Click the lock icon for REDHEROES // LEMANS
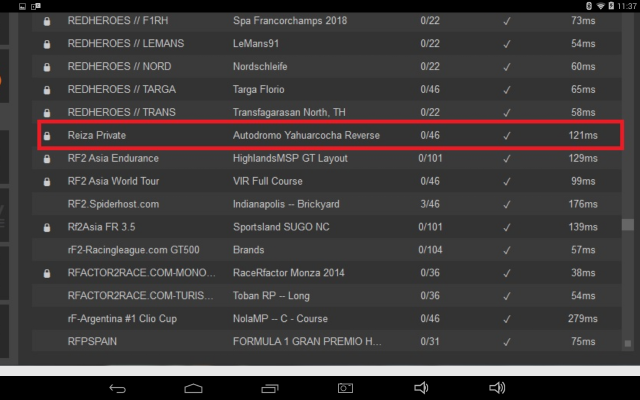Viewport: 640px width, 400px height. coord(47,44)
